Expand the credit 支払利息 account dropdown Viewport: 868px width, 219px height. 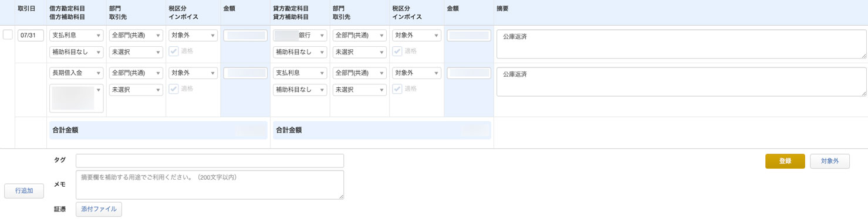[300, 73]
